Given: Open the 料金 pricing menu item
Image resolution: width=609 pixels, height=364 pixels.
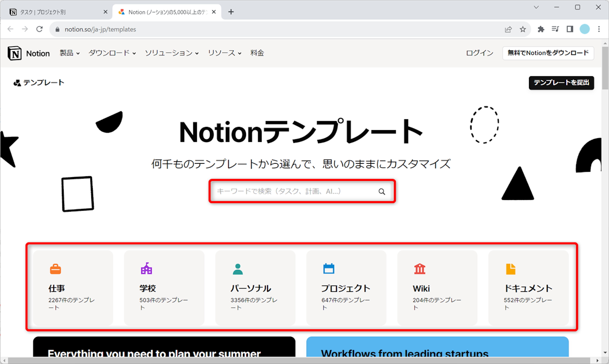Looking at the screenshot, I should coord(257,53).
